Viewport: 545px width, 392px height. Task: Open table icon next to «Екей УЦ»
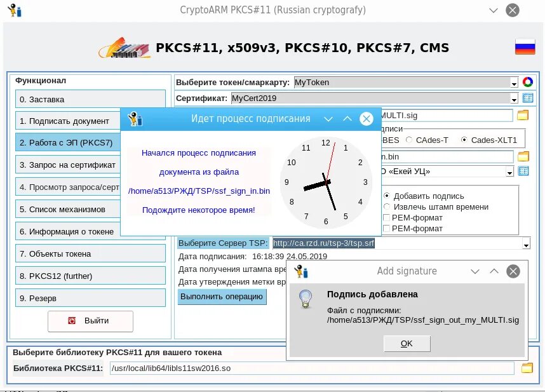(x=523, y=171)
